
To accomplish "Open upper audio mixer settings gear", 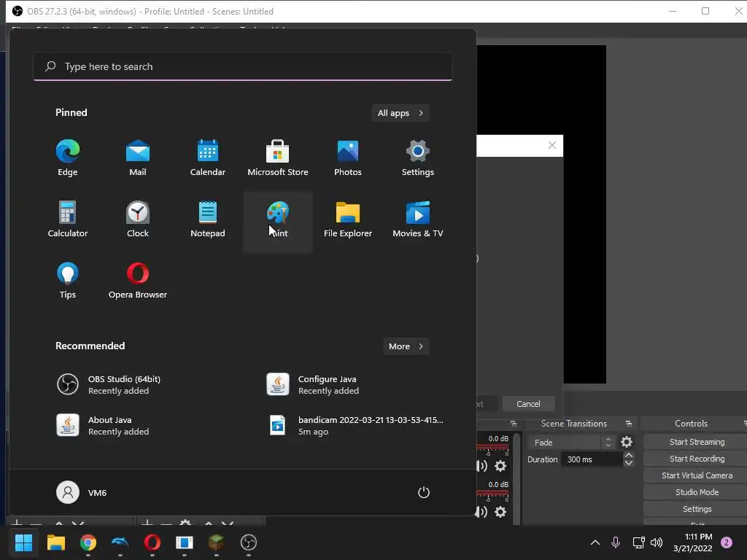I will 500,466.
